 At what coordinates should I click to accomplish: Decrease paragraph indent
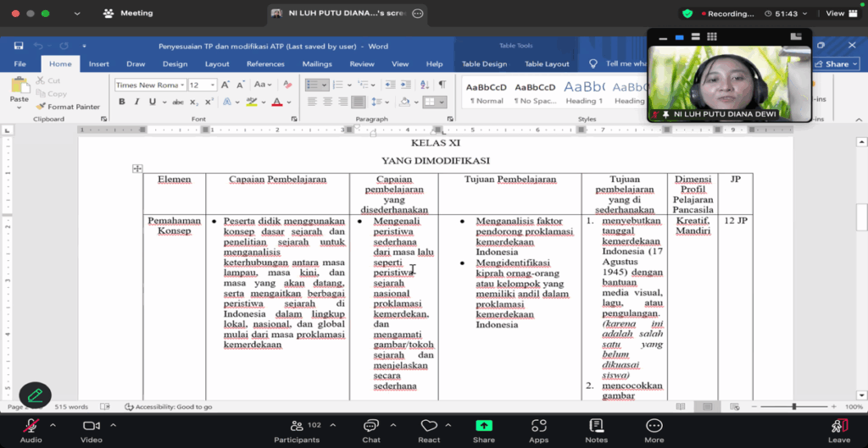pyautogui.click(x=390, y=86)
